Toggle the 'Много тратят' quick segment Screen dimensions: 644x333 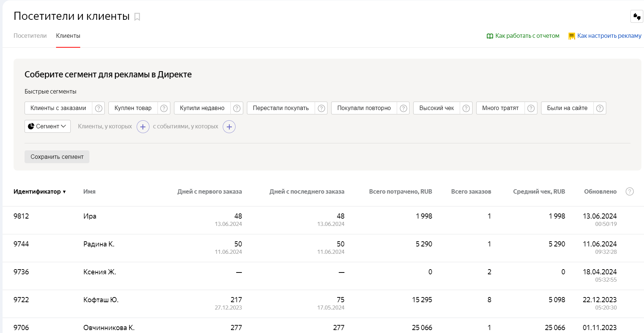click(x=500, y=108)
